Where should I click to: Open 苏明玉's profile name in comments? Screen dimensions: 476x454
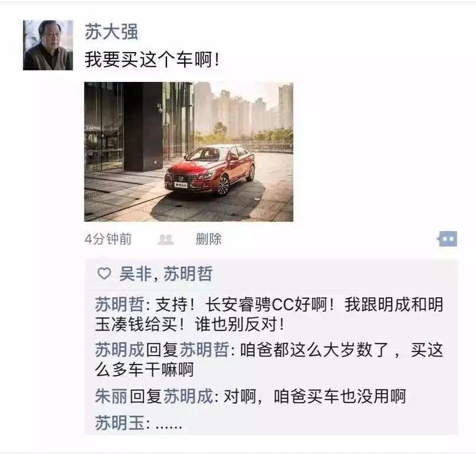click(119, 422)
